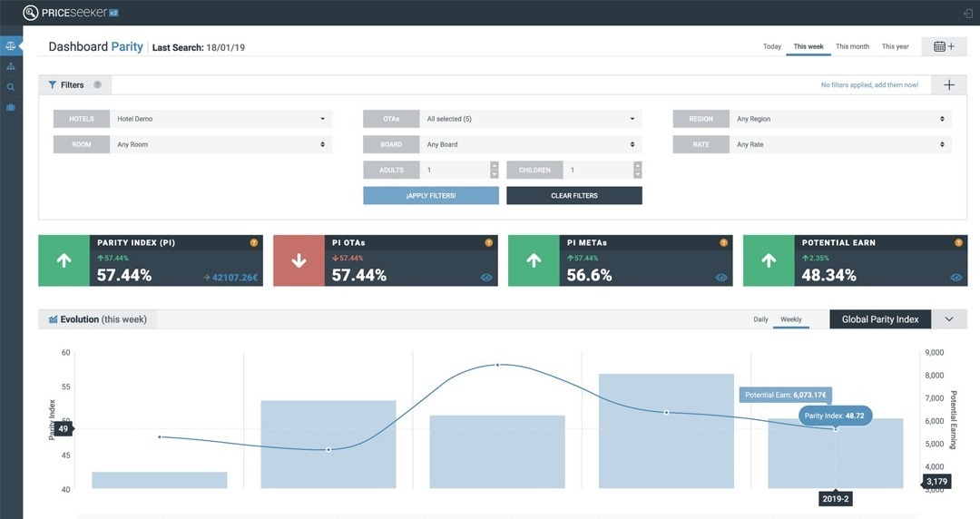Toggle eye icon on PI METAs card
Image resolution: width=980 pixels, height=519 pixels.
[721, 278]
